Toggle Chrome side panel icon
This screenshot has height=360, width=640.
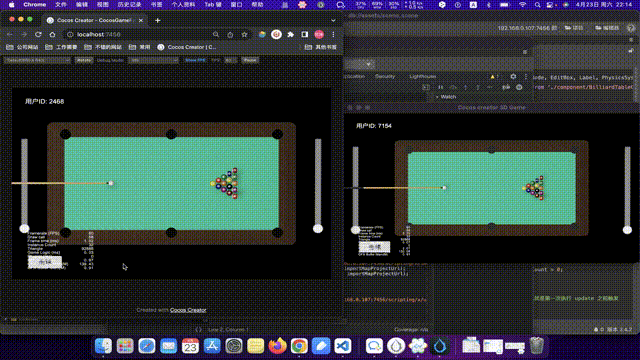pyautogui.click(x=305, y=35)
